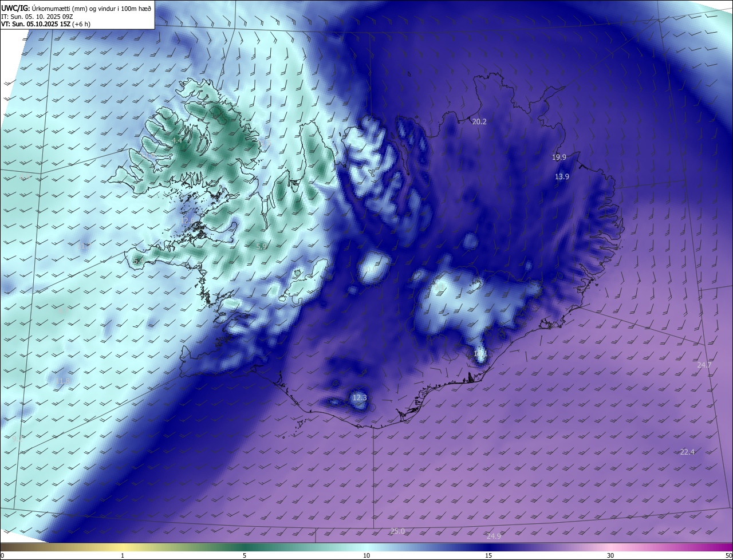Click the 20.2 value on the north coast

coord(479,122)
